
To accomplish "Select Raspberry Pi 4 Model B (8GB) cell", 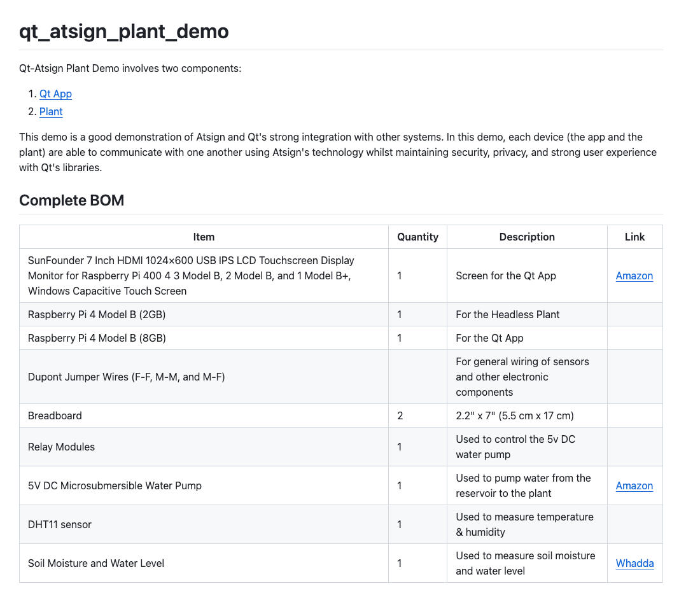I will tap(204, 338).
